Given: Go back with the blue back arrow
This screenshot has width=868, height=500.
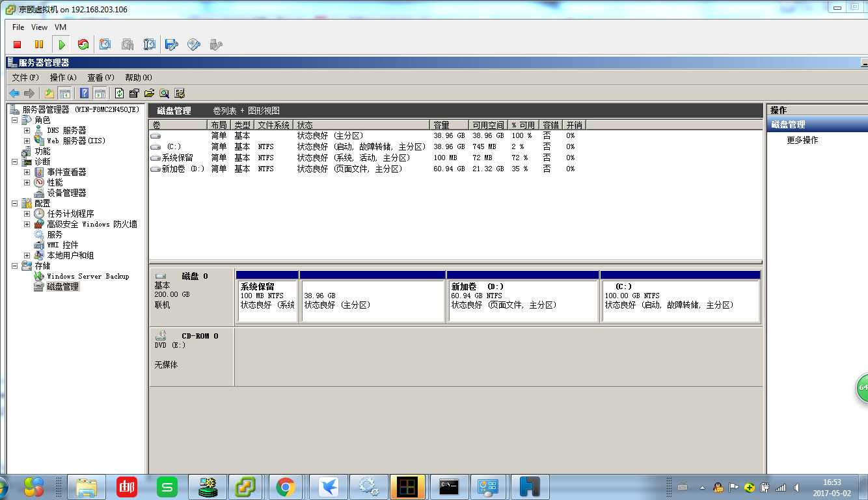Looking at the screenshot, I should 14,93.
